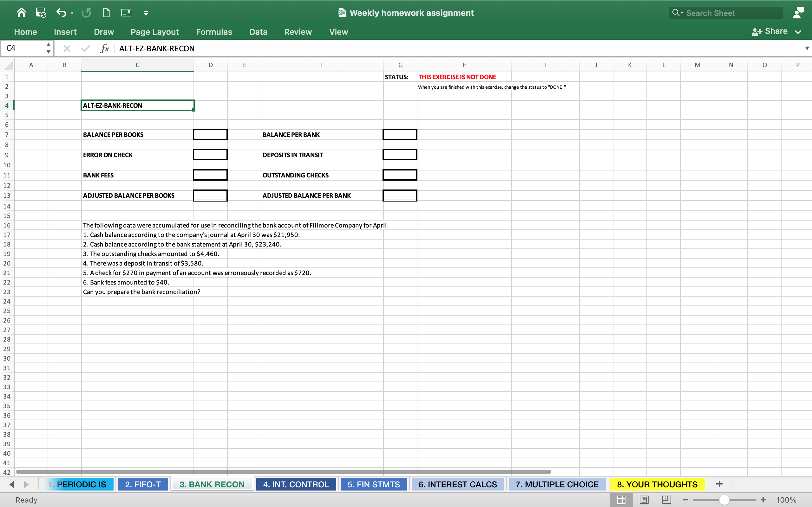Toggle Page Break Preview view
Screen dimensions: 812x507
click(x=666, y=500)
